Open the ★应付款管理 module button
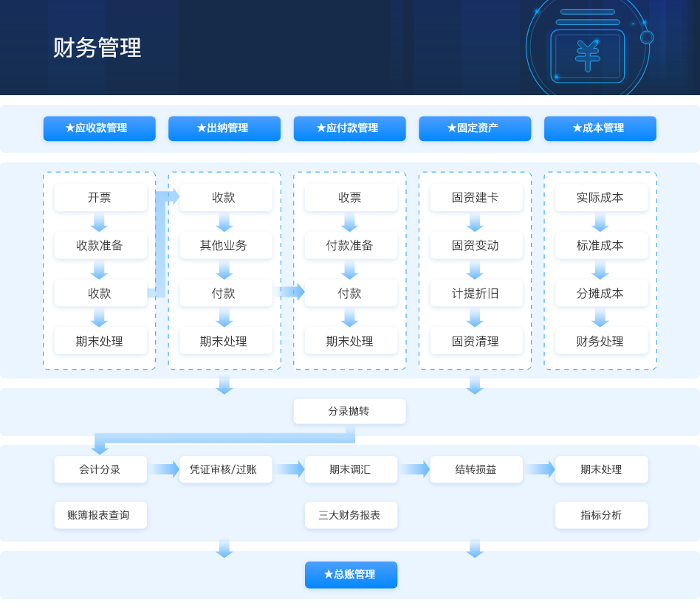 (349, 128)
